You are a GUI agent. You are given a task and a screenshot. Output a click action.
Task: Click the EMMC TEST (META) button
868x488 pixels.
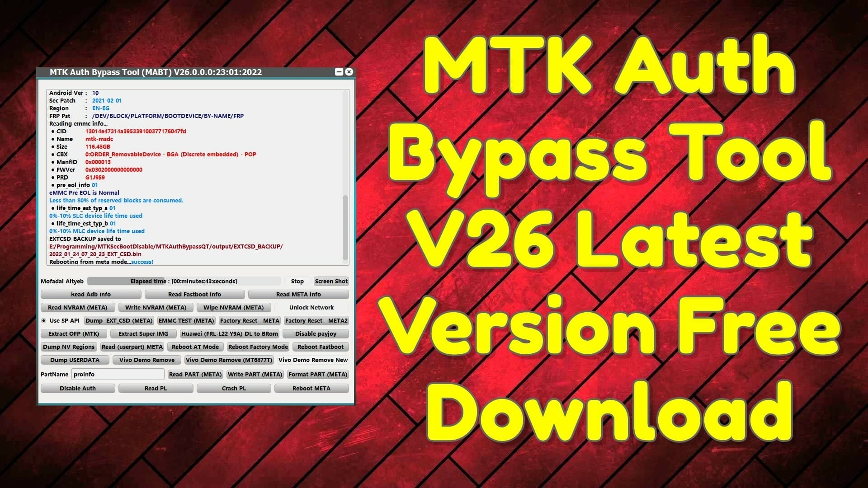185,320
